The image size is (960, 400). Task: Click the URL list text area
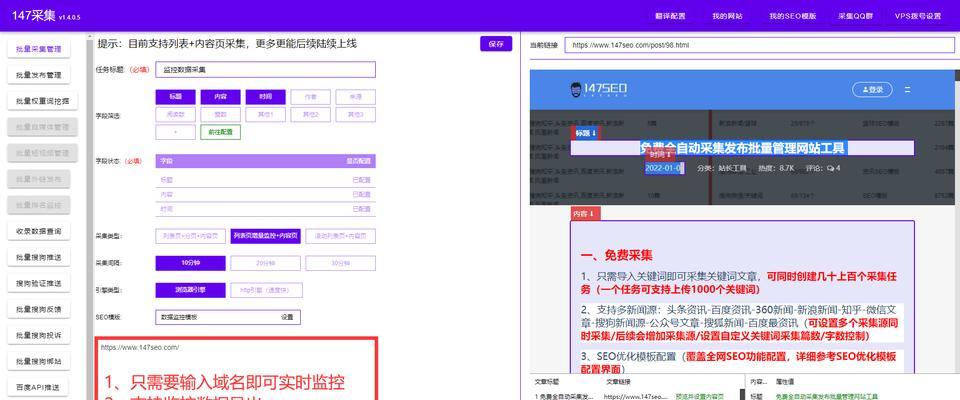coord(236,369)
